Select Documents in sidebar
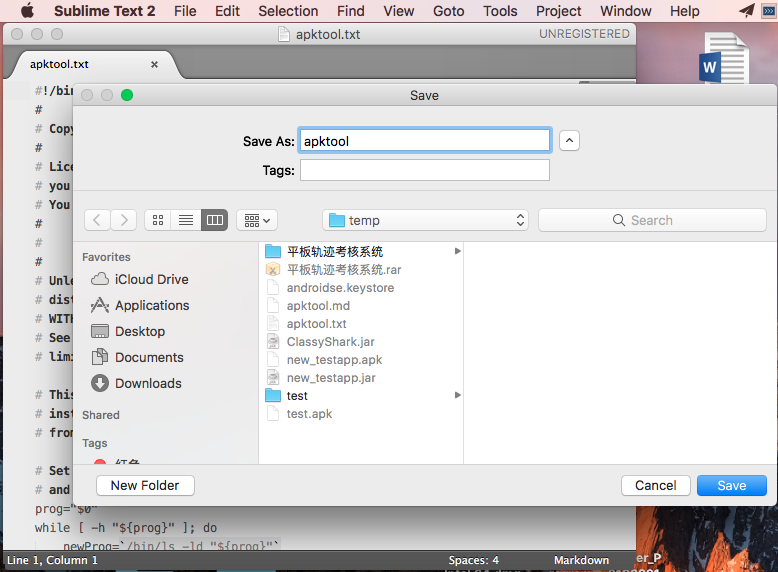 (x=149, y=357)
